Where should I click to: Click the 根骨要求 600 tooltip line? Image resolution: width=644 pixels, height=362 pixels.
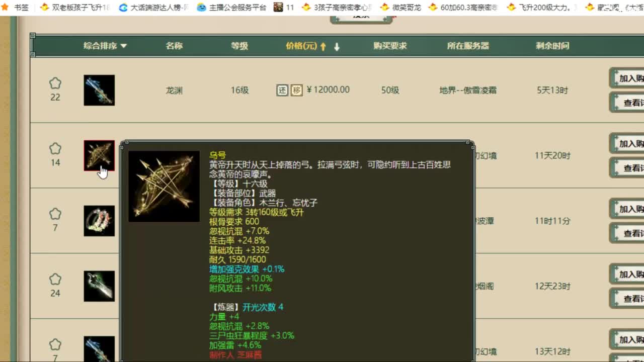(x=234, y=221)
